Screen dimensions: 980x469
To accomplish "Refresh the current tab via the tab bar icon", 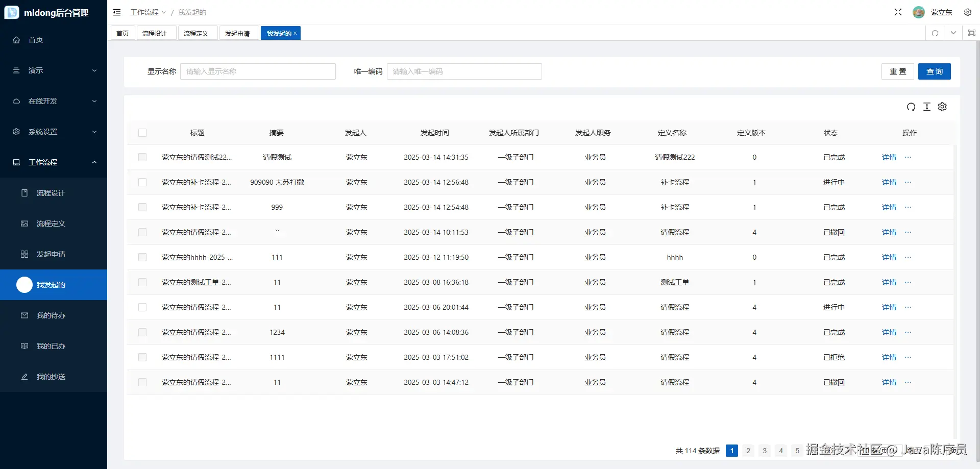I will coord(935,33).
